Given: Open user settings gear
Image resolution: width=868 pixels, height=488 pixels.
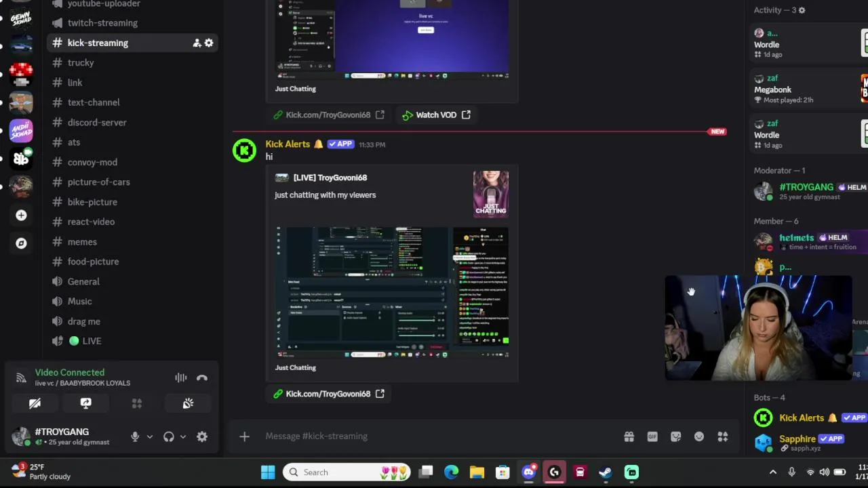Looking at the screenshot, I should [202, 437].
